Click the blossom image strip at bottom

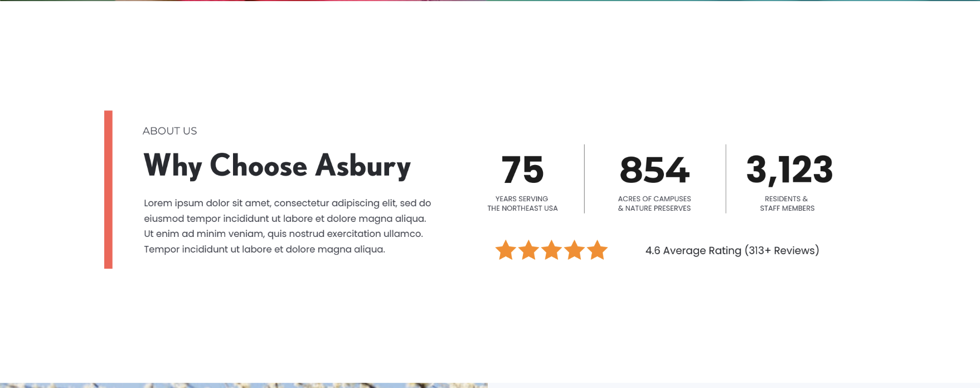[x=244, y=385]
